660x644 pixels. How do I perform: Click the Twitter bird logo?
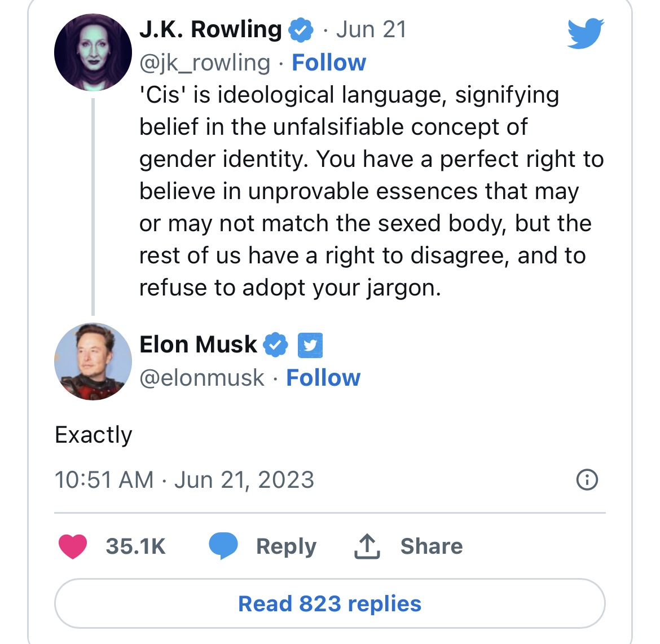click(x=586, y=33)
